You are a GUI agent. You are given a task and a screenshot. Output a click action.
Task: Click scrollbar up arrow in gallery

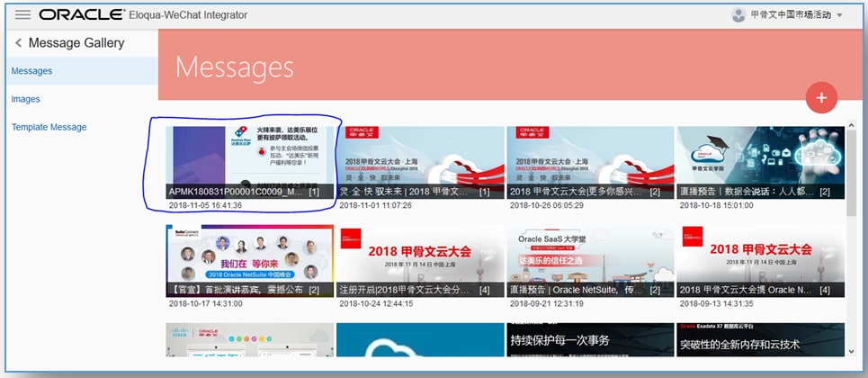coord(852,124)
